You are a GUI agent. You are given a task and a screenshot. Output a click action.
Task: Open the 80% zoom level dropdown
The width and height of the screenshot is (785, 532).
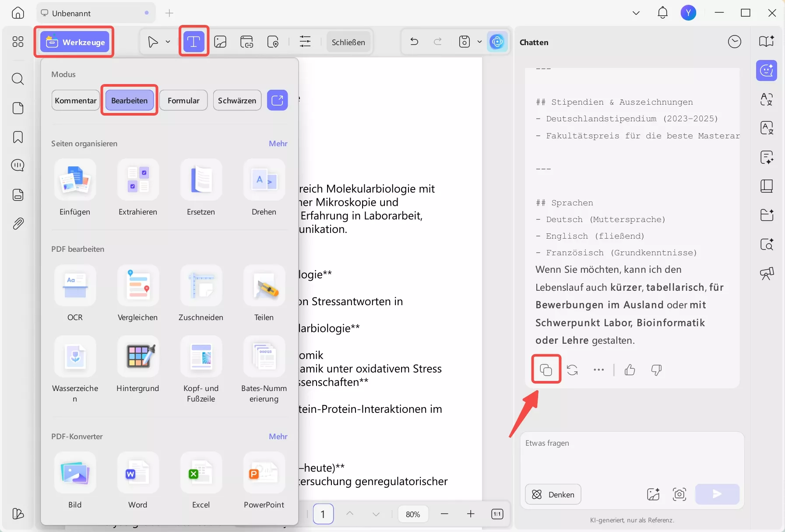click(x=413, y=514)
